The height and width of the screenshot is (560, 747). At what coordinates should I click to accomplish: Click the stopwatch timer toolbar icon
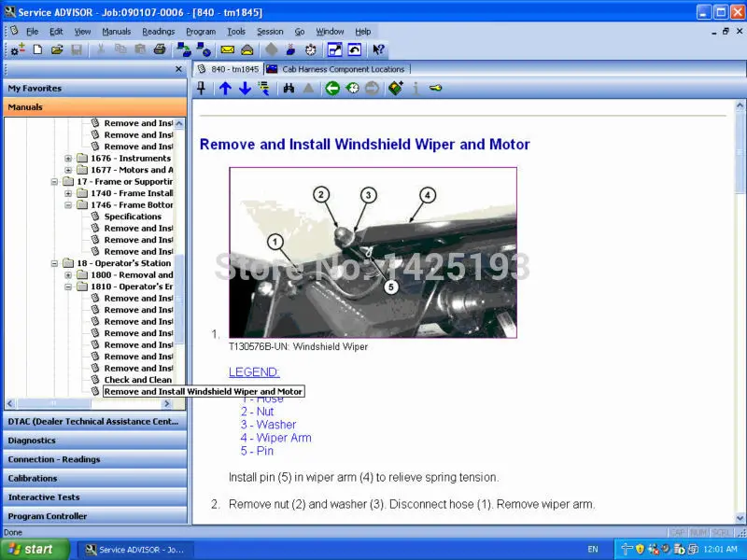tap(311, 49)
